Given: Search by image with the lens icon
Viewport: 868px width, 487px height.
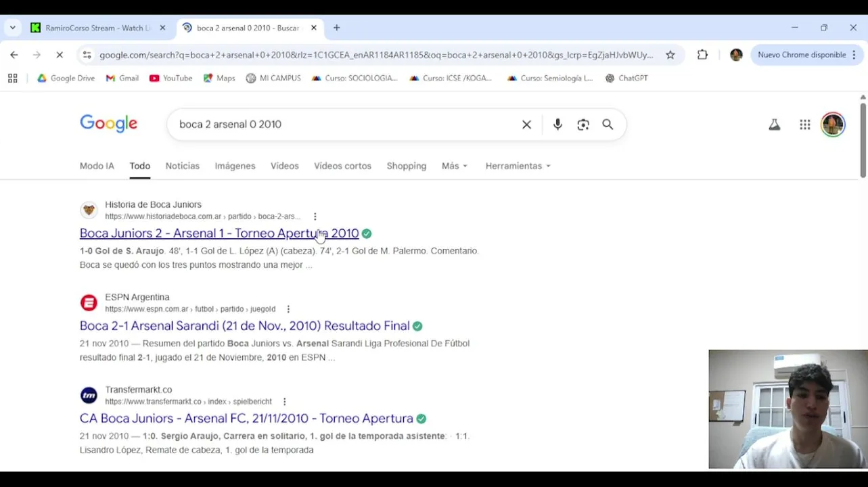Looking at the screenshot, I should (x=583, y=124).
